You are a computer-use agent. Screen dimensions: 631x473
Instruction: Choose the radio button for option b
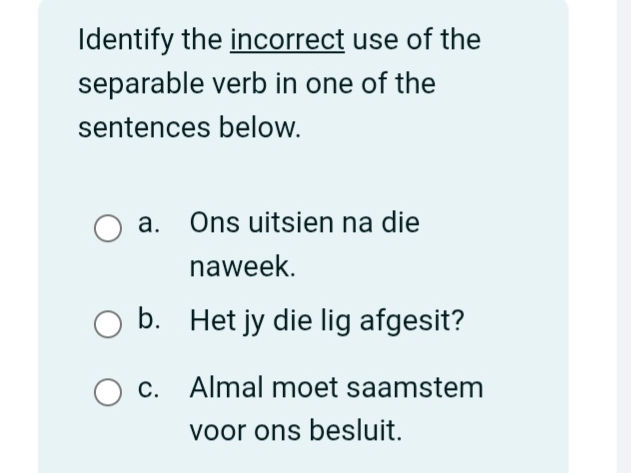point(108,324)
